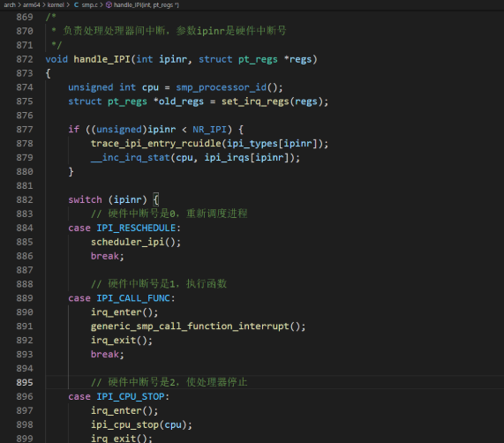
Task: Click break statement on line 886
Action: [x=105, y=256]
